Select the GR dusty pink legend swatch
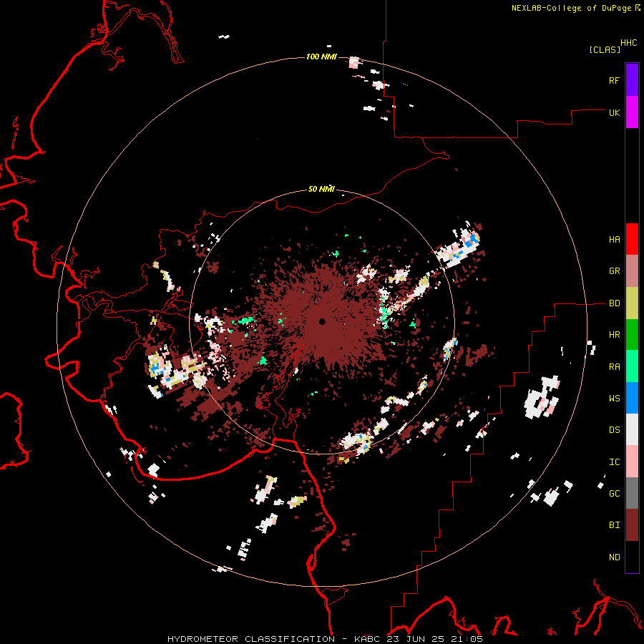This screenshot has height=644, width=644. click(x=632, y=271)
